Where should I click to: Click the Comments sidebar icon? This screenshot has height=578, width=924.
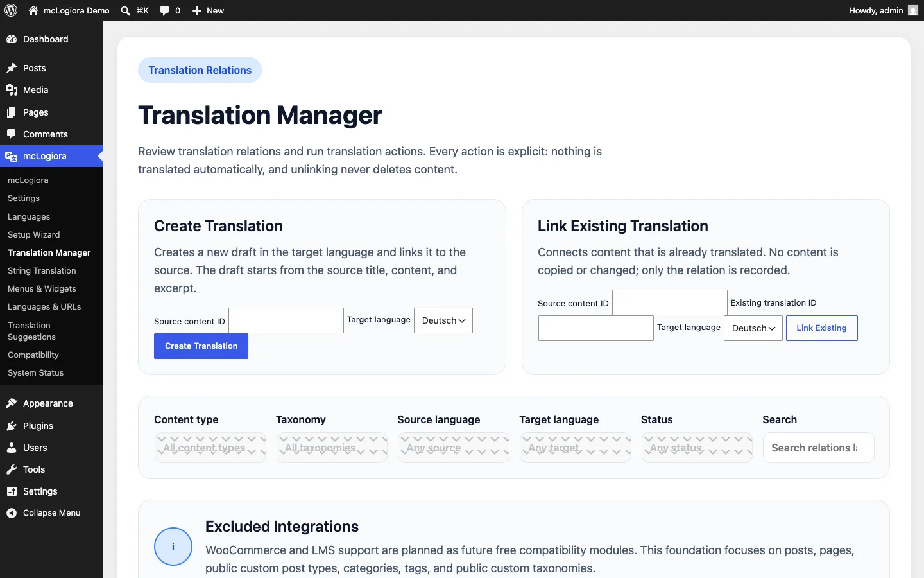click(x=12, y=134)
